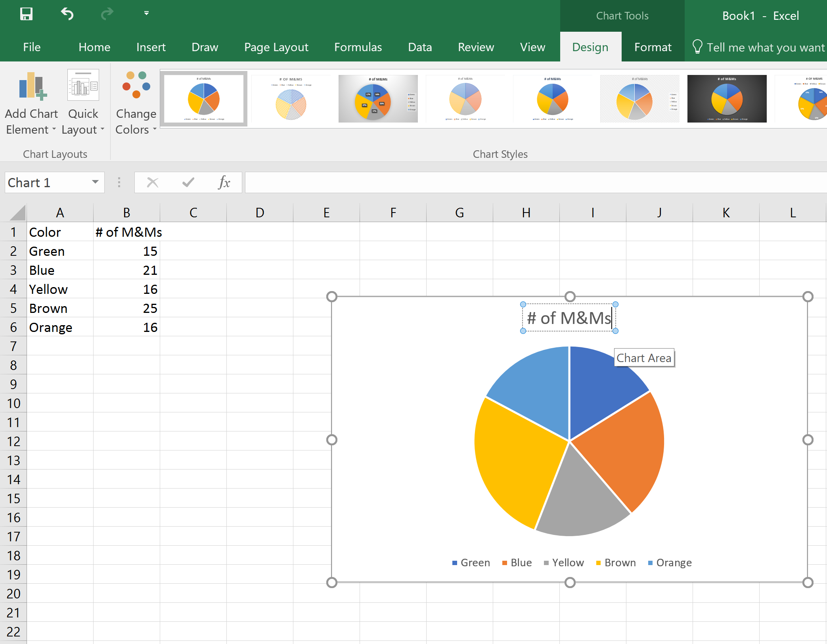
Task: Click the Save icon in title bar
Action: coord(26,14)
